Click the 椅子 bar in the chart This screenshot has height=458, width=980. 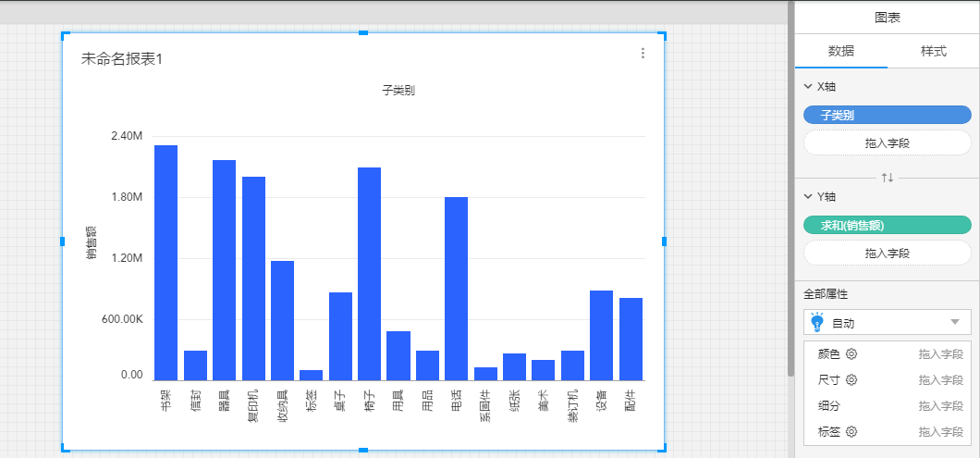(x=370, y=274)
